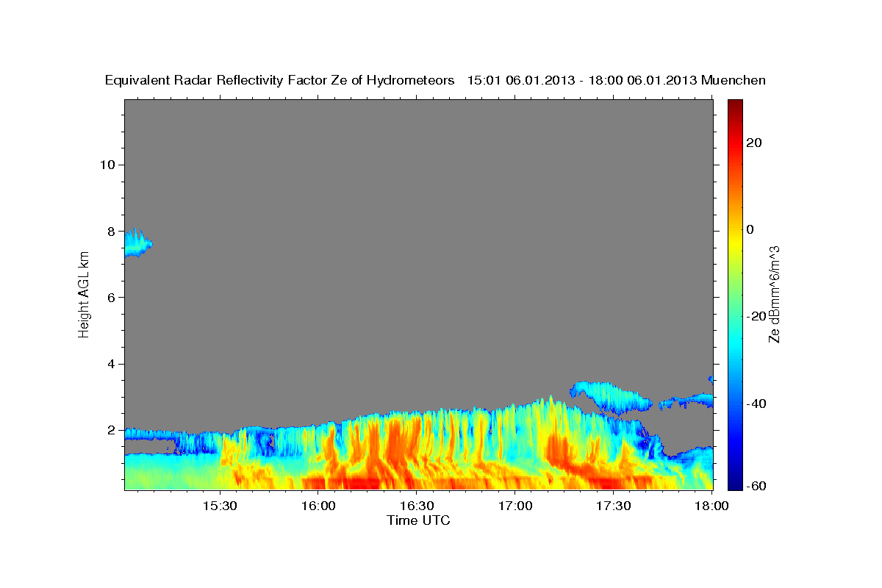Click the 17:30 time tick label

pos(613,506)
